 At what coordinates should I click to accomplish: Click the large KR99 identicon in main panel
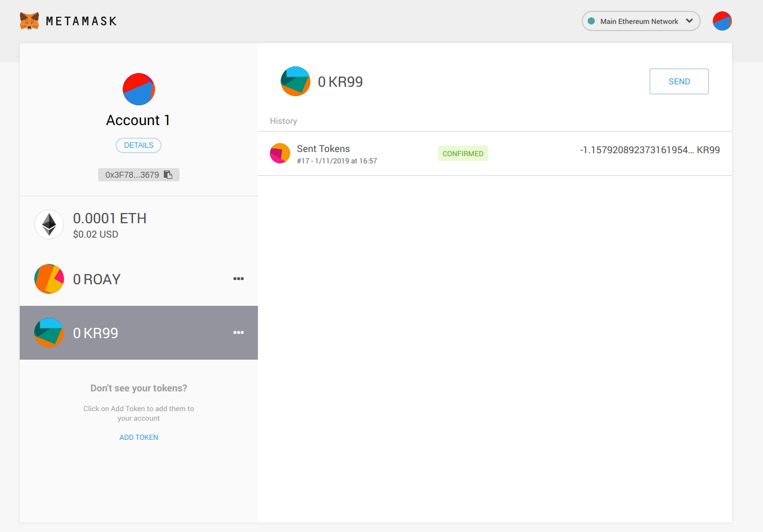[x=296, y=81]
